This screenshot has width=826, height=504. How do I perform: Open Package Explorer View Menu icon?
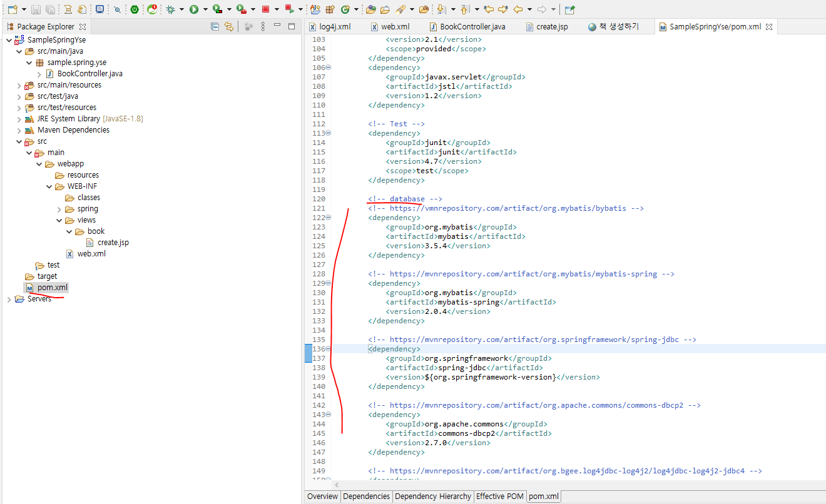click(263, 26)
